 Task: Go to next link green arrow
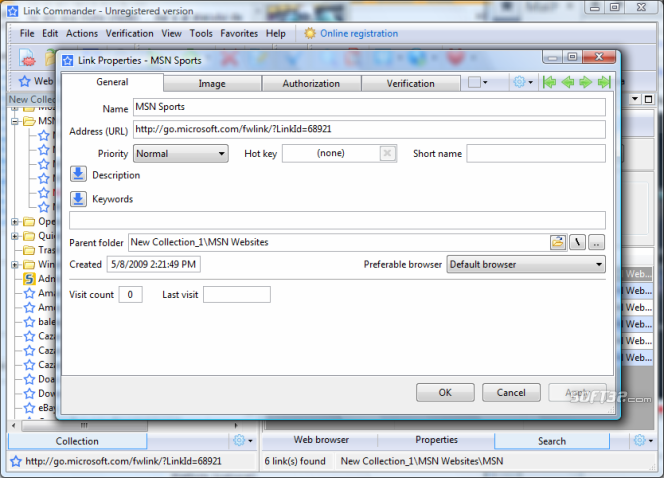pos(585,82)
